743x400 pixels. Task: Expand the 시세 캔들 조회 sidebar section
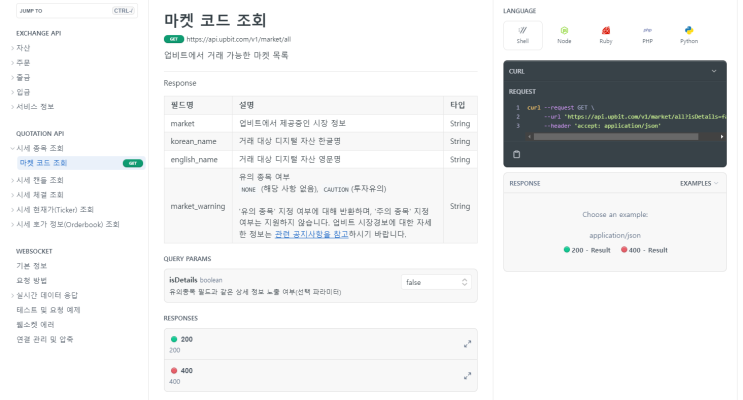(39, 180)
